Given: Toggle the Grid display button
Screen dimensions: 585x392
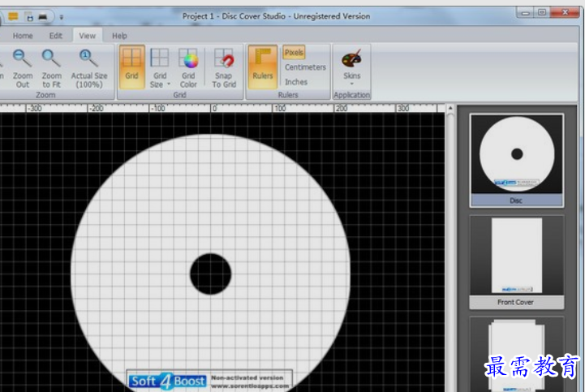Looking at the screenshot, I should [131, 67].
